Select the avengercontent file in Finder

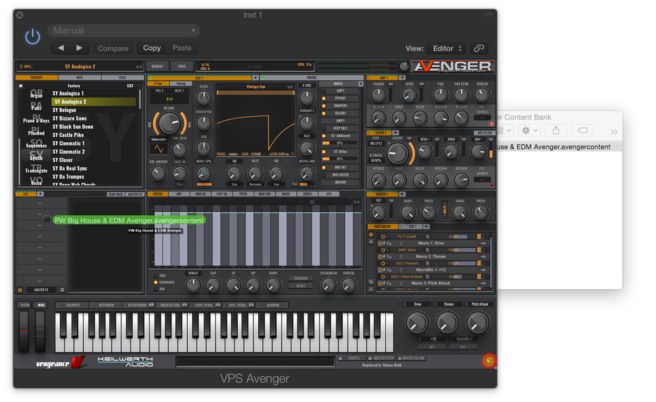558,147
